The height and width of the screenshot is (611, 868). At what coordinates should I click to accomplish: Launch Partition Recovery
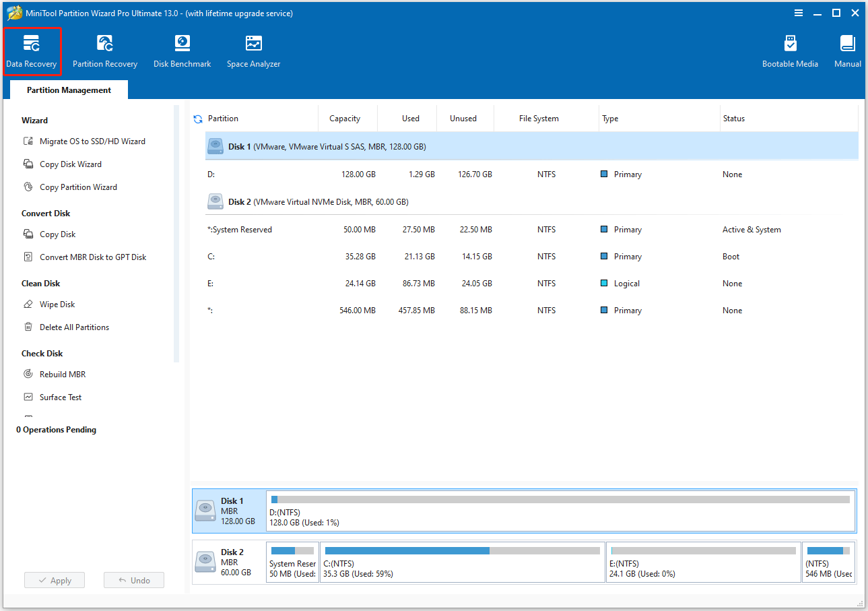coord(104,51)
